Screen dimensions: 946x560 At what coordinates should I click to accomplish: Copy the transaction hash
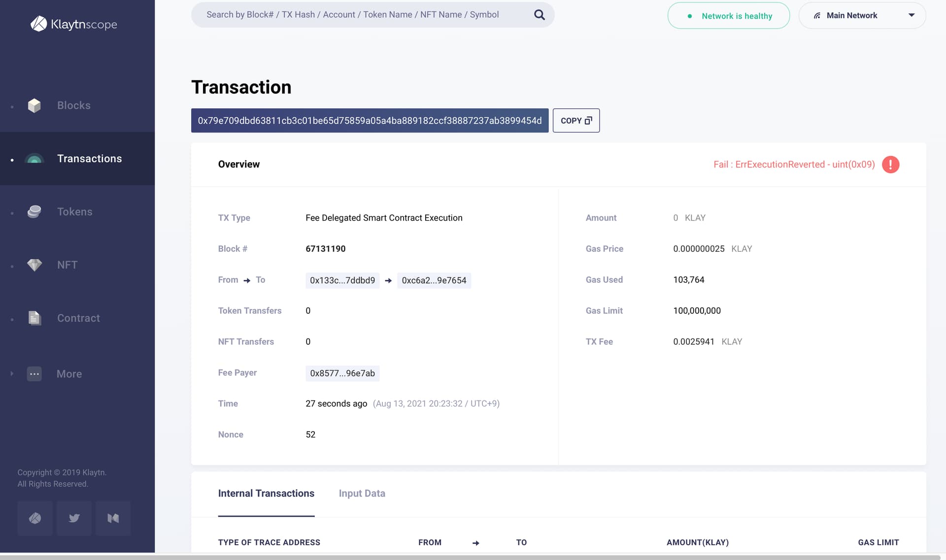point(576,121)
